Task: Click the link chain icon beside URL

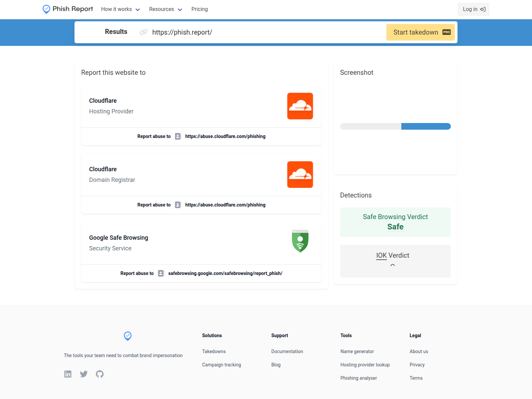Action: (144, 32)
